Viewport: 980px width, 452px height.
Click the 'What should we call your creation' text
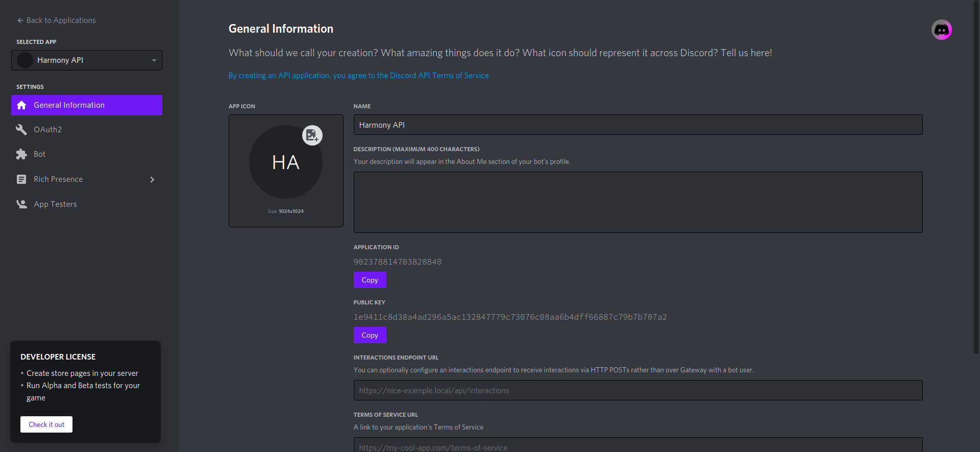pos(500,53)
